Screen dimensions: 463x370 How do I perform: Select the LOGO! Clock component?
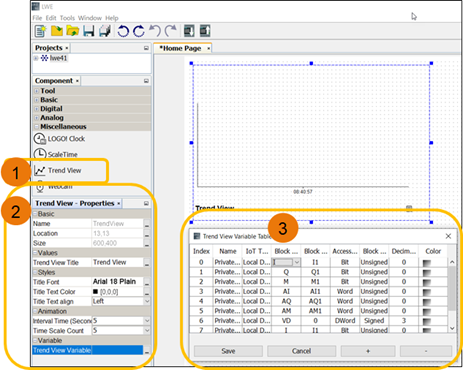point(59,139)
